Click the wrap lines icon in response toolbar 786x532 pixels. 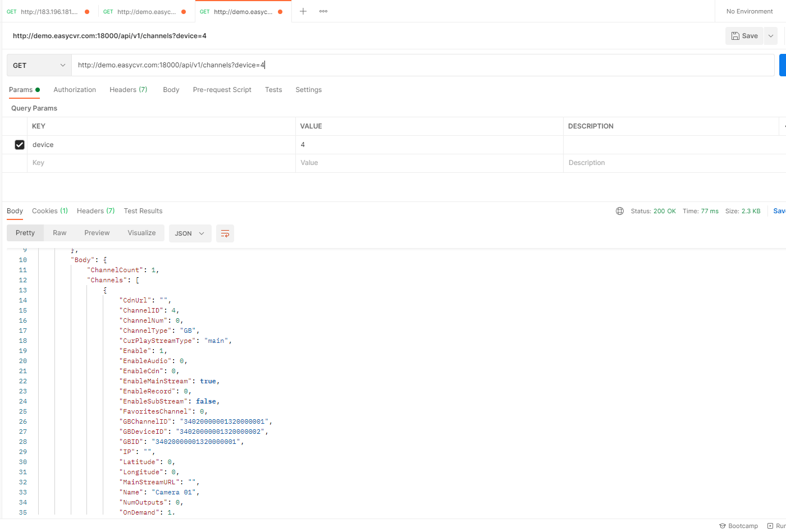[225, 233]
